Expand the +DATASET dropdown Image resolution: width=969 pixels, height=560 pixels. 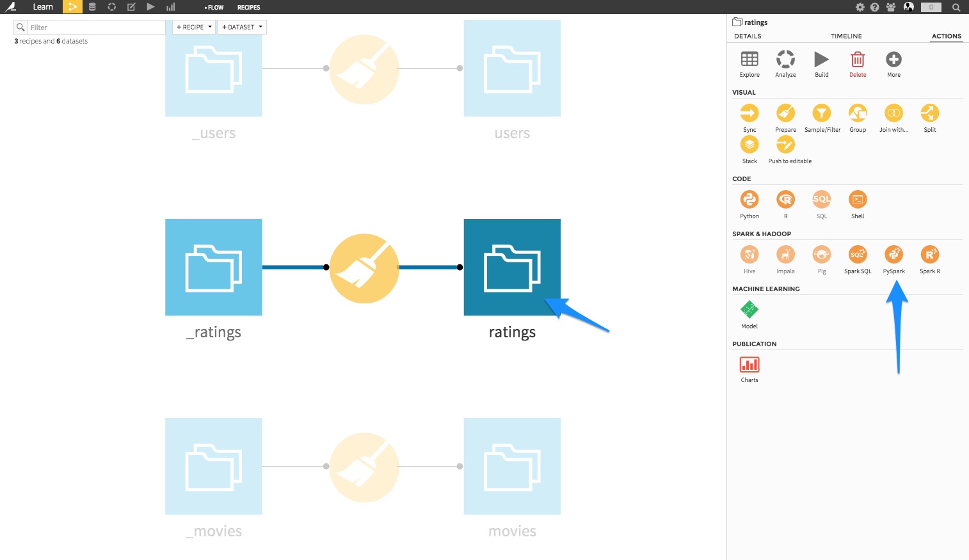[x=242, y=27]
